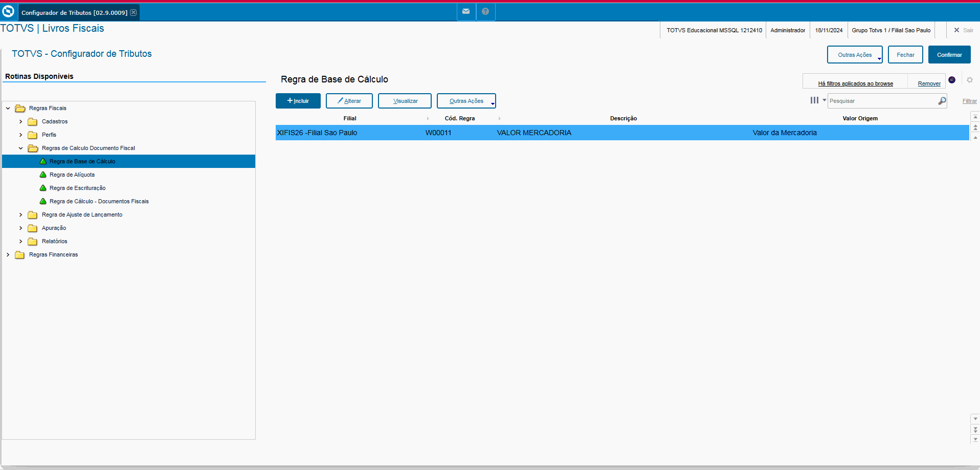Screen dimensions: 980x470
Task: Select the Regras Financeiras tree label
Action: click(x=54, y=254)
